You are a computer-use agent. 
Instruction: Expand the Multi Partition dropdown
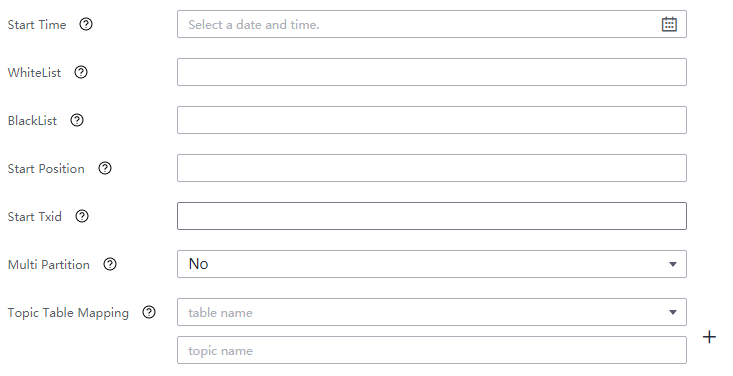(431, 264)
